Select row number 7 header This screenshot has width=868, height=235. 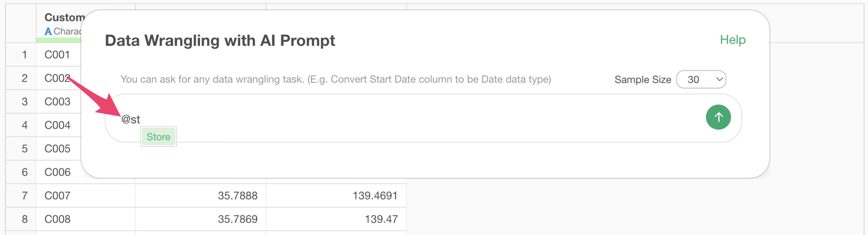click(24, 196)
